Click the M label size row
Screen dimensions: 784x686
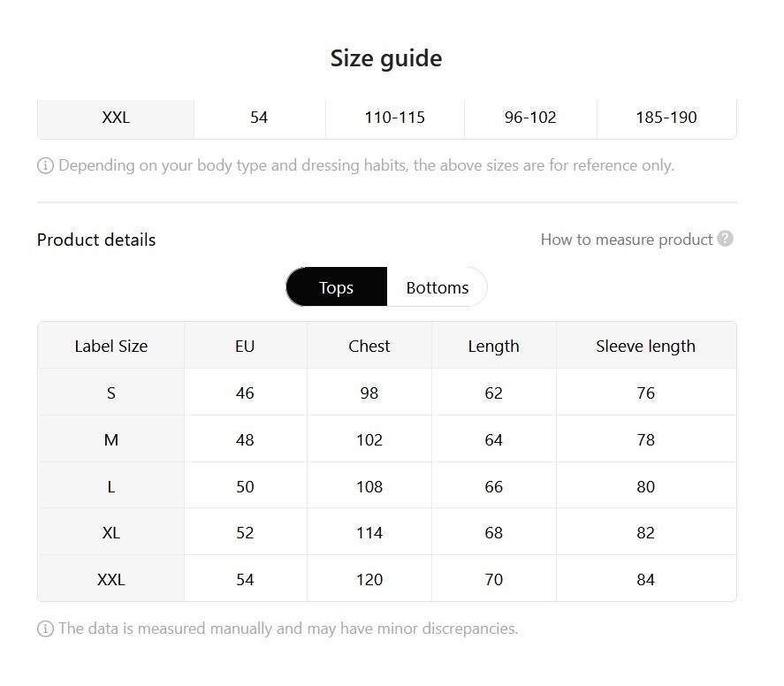[111, 439]
